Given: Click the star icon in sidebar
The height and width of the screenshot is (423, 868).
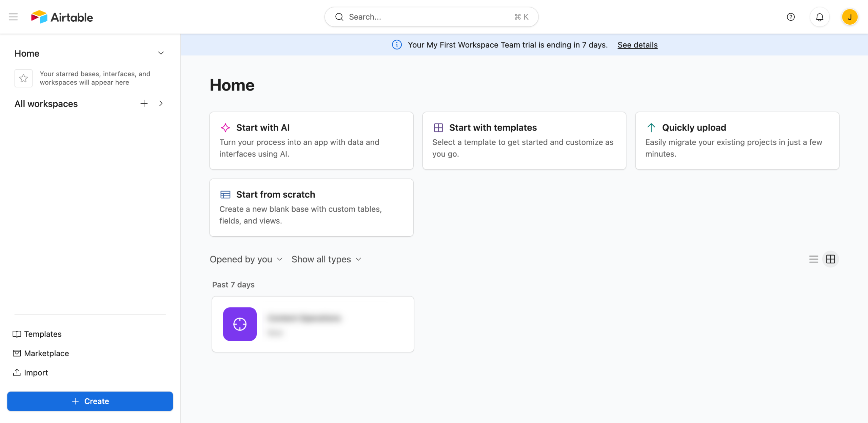Looking at the screenshot, I should [x=23, y=78].
